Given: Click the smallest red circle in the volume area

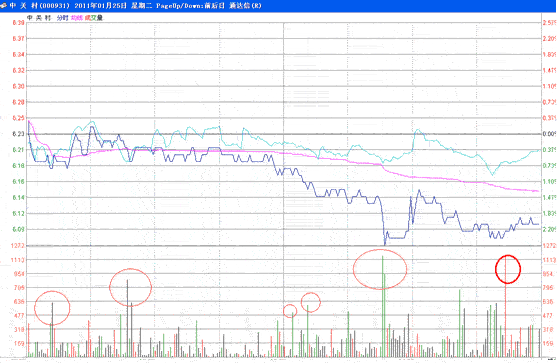Looking at the screenshot, I should click(x=290, y=311).
